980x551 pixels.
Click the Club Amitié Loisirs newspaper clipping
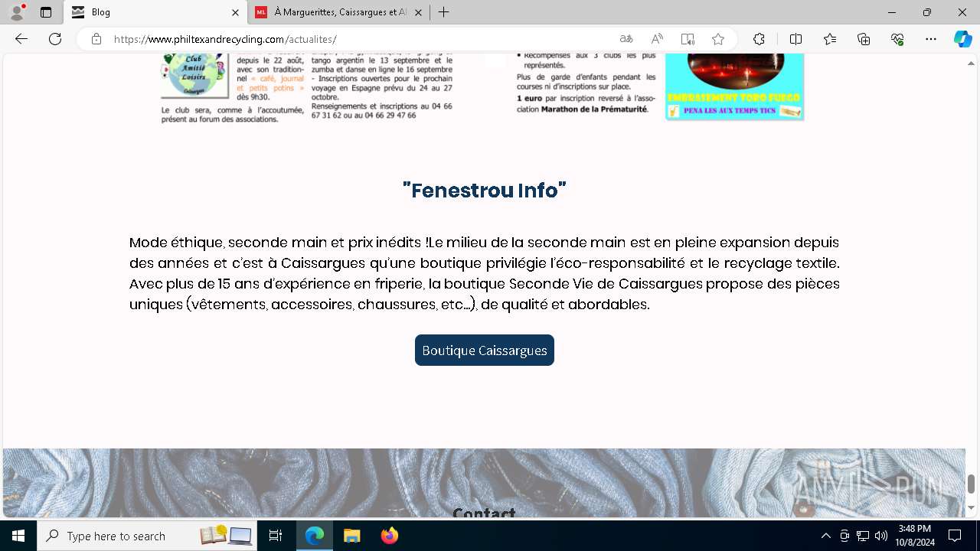(x=306, y=87)
